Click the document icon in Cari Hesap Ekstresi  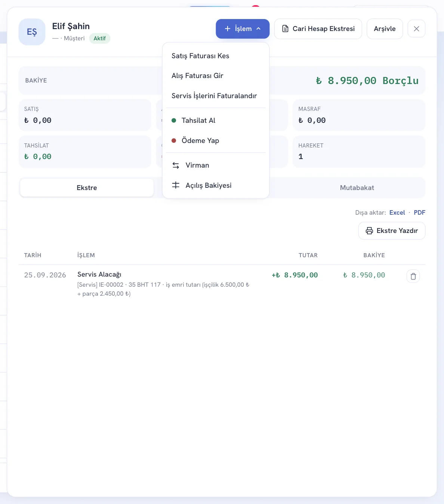[x=285, y=29]
